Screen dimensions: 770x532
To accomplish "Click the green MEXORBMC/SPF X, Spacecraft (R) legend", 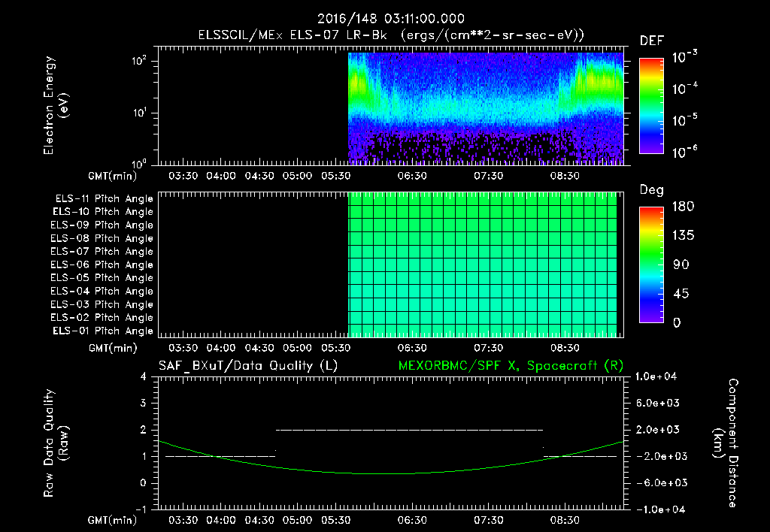I will [511, 366].
